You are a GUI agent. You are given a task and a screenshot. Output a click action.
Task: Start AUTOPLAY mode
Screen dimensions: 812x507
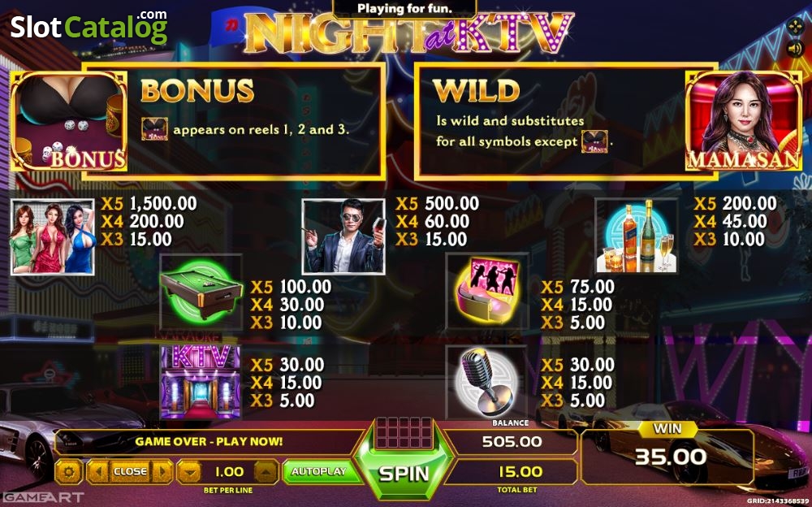(319, 471)
